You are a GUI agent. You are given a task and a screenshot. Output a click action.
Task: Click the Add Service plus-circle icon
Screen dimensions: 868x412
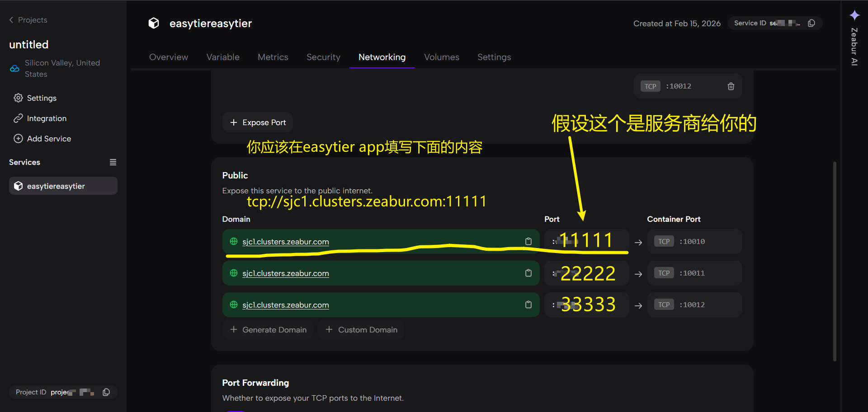pos(18,139)
